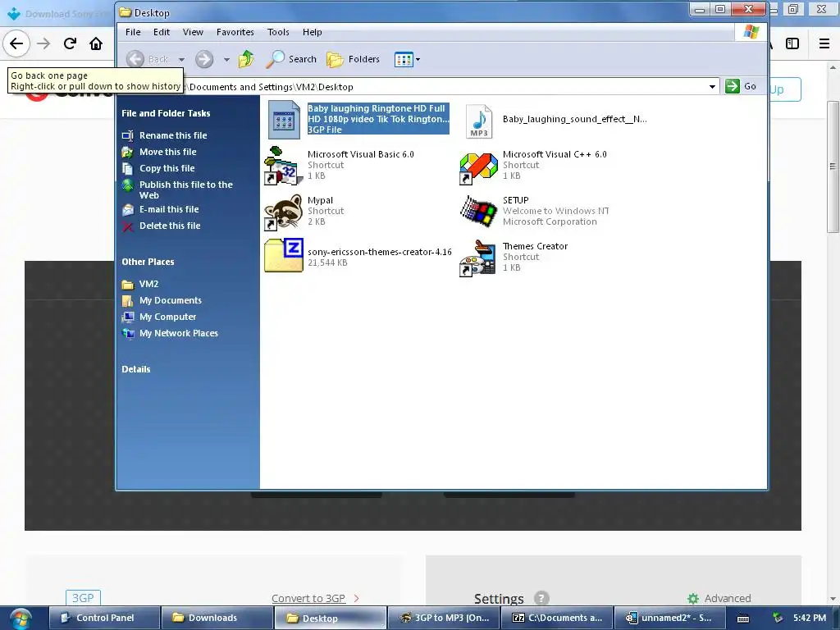This screenshot has width=840, height=630.
Task: Click Publish this file to the Web
Action: tap(186, 189)
